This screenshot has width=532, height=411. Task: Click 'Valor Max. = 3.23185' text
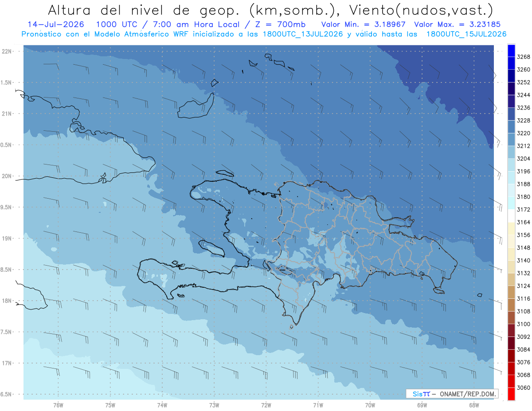tap(458, 24)
